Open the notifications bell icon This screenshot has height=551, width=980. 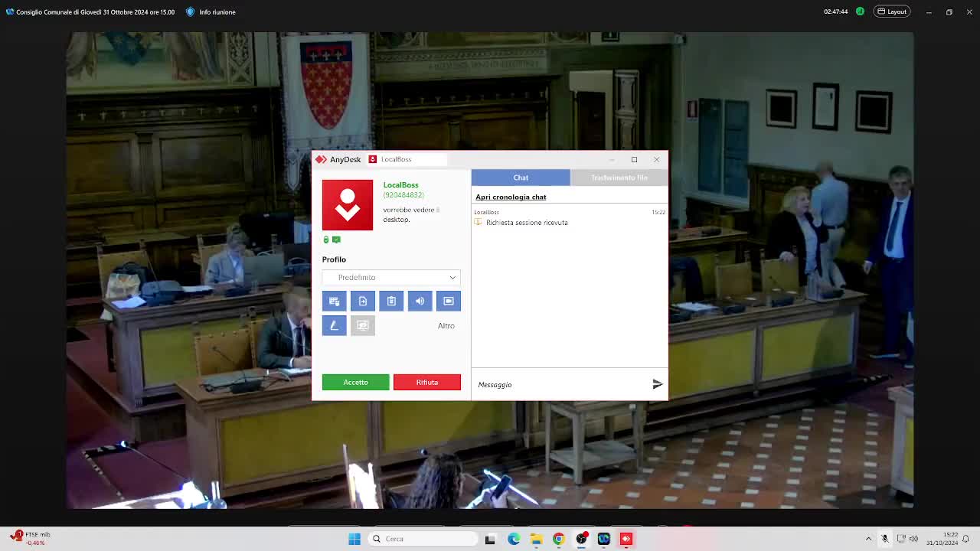coord(966,539)
